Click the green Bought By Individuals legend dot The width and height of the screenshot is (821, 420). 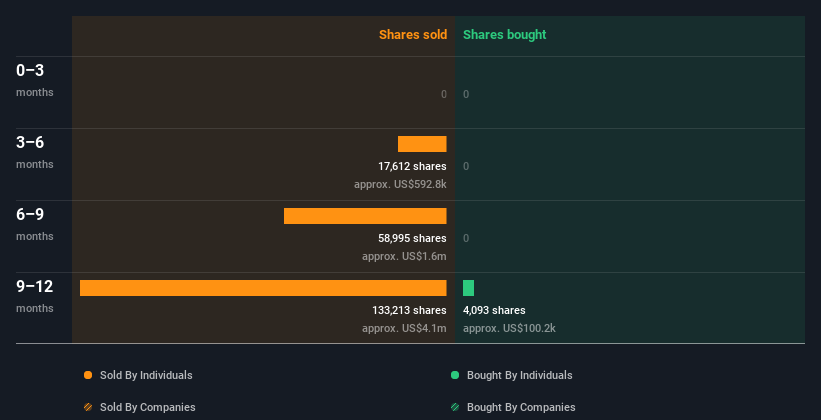[455, 375]
